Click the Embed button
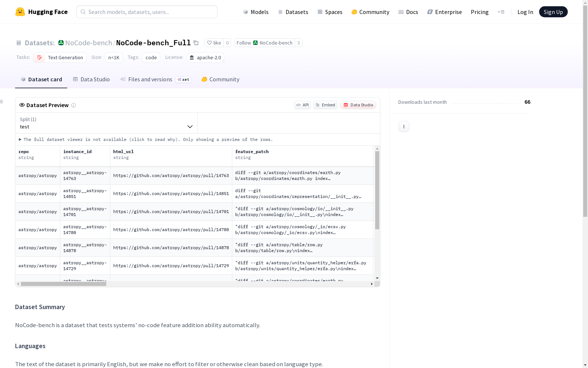 [x=325, y=105]
